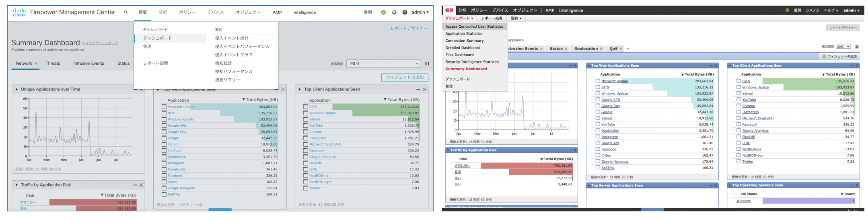The height and width of the screenshot is (221, 868).
Task: Click the help question mark icon
Action: coord(405,12)
